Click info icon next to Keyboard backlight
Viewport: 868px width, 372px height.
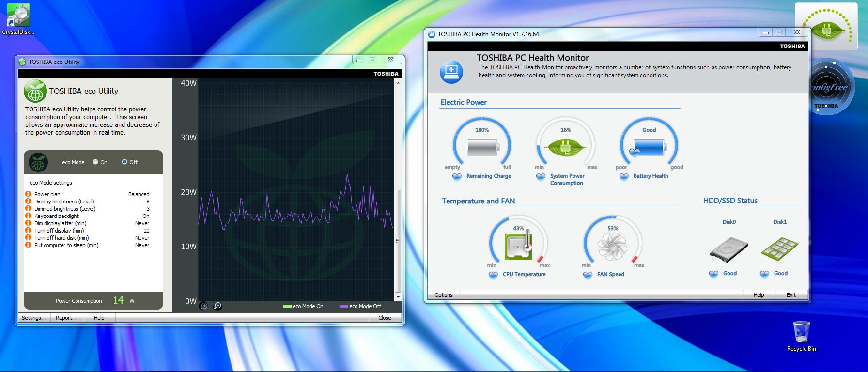coord(28,216)
